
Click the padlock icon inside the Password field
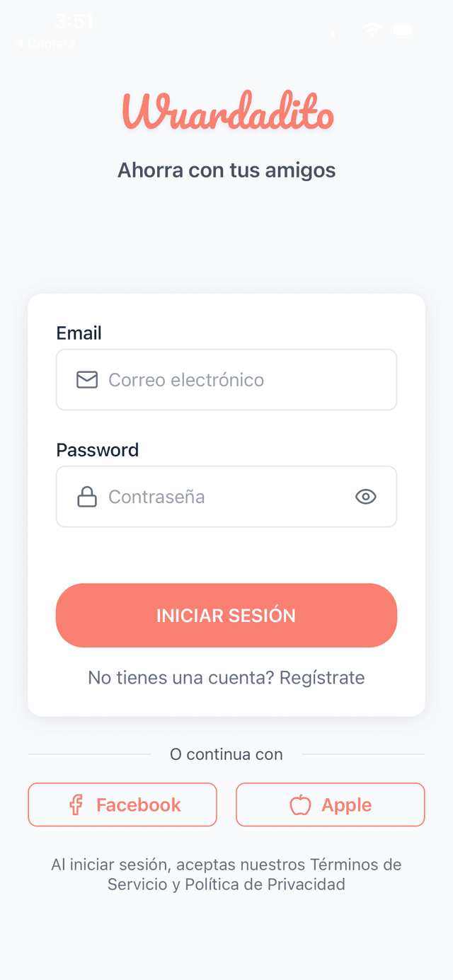click(86, 497)
